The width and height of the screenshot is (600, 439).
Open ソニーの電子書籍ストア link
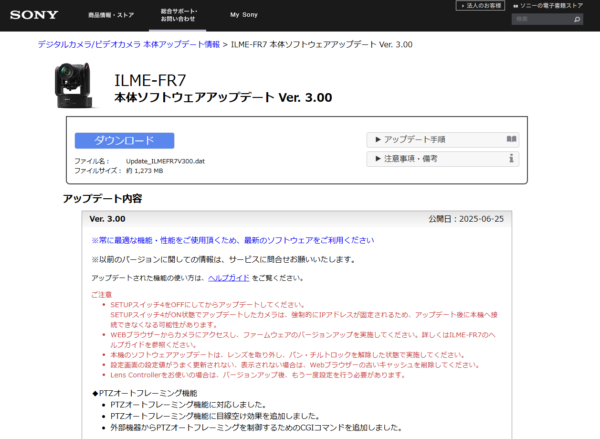[548, 5]
